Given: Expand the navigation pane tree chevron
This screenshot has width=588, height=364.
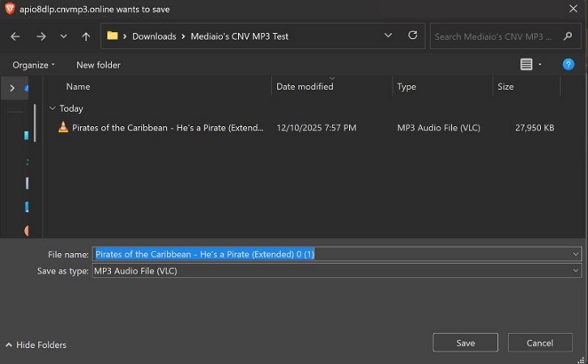Looking at the screenshot, I should [x=12, y=88].
